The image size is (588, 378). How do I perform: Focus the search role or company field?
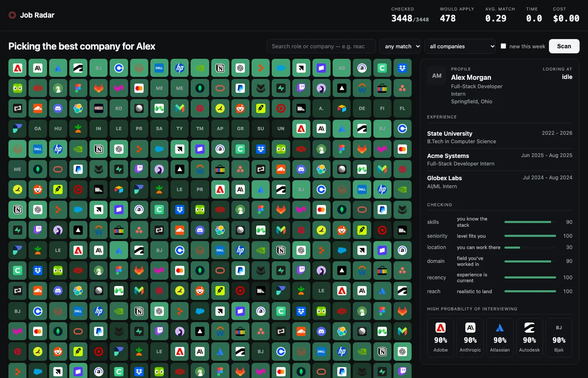point(321,46)
